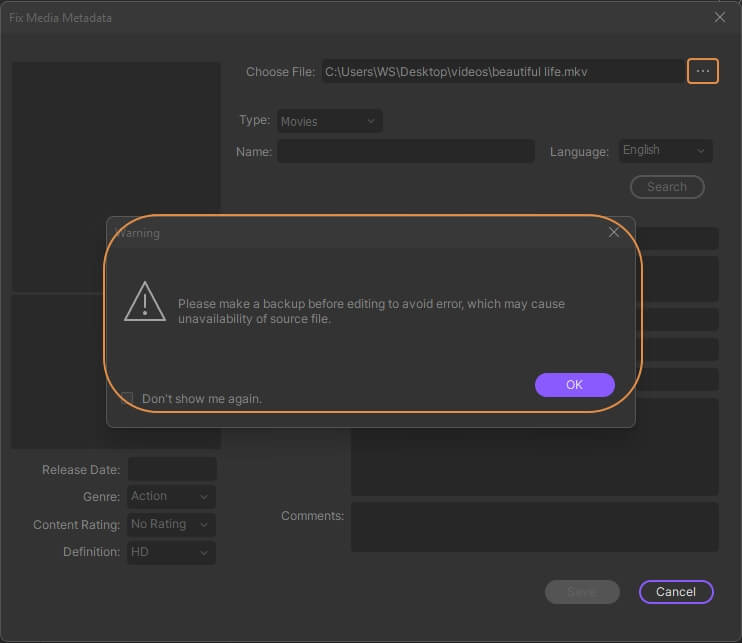This screenshot has width=742, height=643.
Task: Click the Cancel button
Action: pyautogui.click(x=676, y=592)
